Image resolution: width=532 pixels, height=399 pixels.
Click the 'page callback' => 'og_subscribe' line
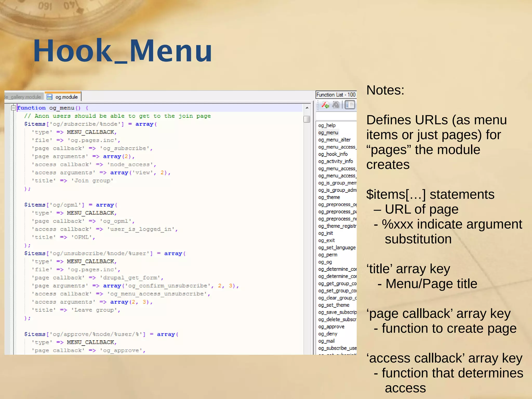[92, 148]
